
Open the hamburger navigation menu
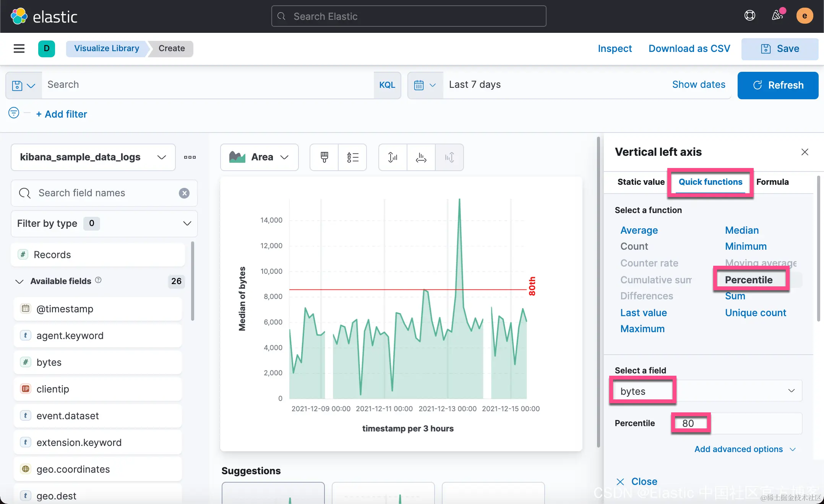(x=19, y=48)
